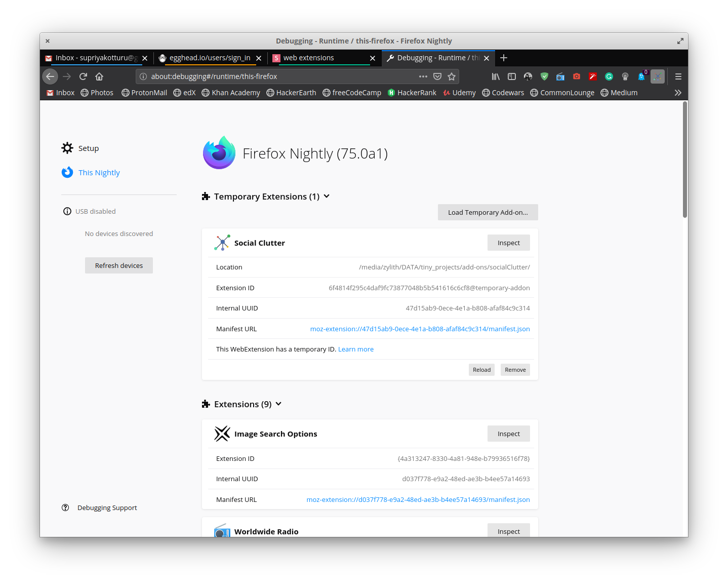Screen dimensions: 728x584
Task: Select the Debugging - Runtime tab
Action: click(438, 58)
